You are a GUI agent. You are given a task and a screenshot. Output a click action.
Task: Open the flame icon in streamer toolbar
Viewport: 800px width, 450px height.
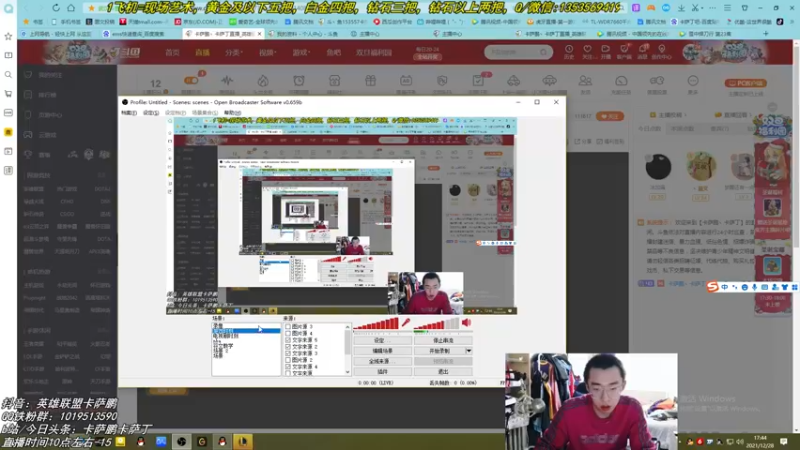click(x=263, y=82)
